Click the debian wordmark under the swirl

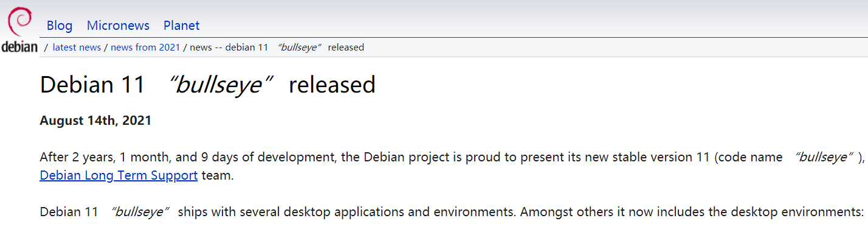click(19, 47)
